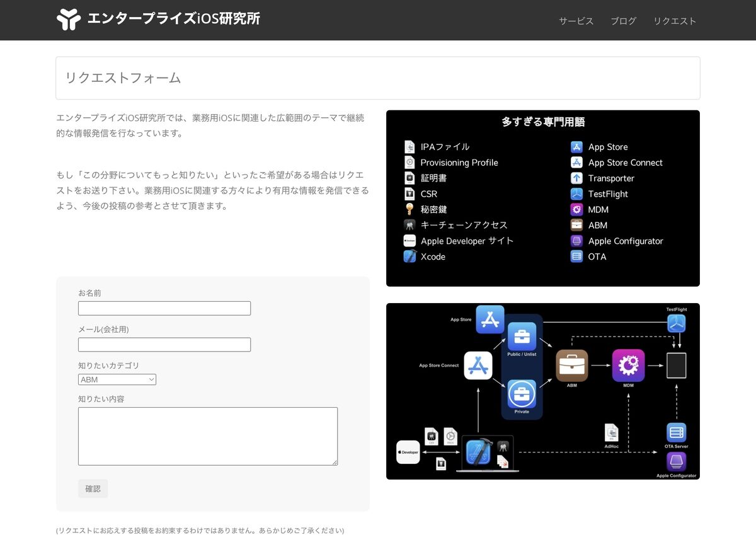Open the サービス menu item
Image resolution: width=756 pixels, height=547 pixels.
(576, 21)
